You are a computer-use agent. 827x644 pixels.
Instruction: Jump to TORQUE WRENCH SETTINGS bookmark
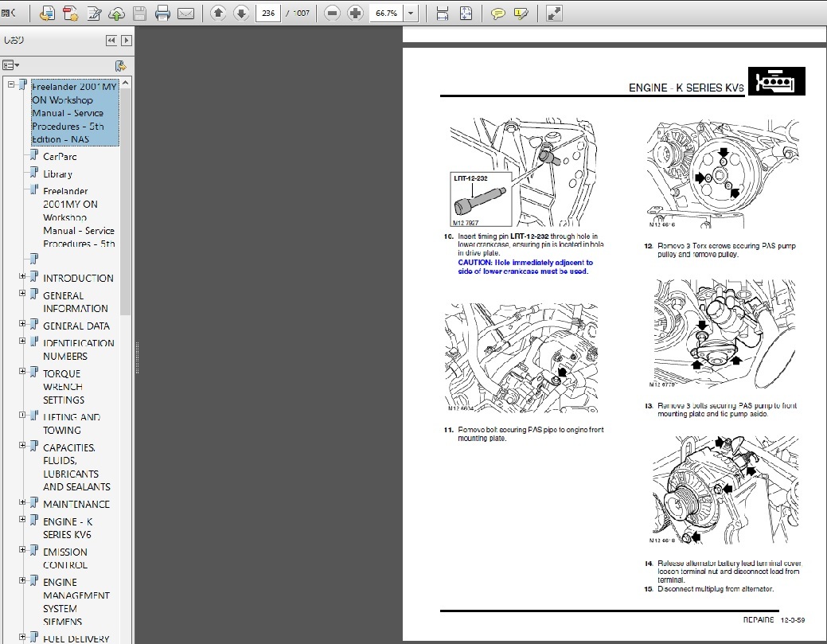(64, 387)
